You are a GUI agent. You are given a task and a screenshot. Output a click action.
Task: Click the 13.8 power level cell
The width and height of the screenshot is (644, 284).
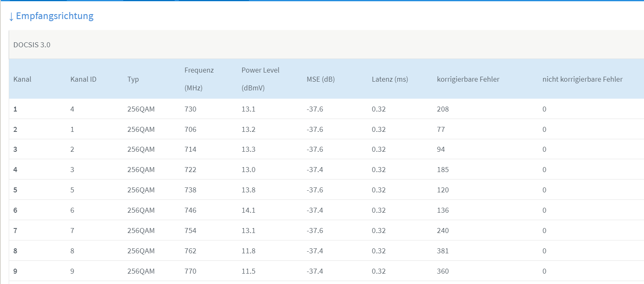point(248,190)
